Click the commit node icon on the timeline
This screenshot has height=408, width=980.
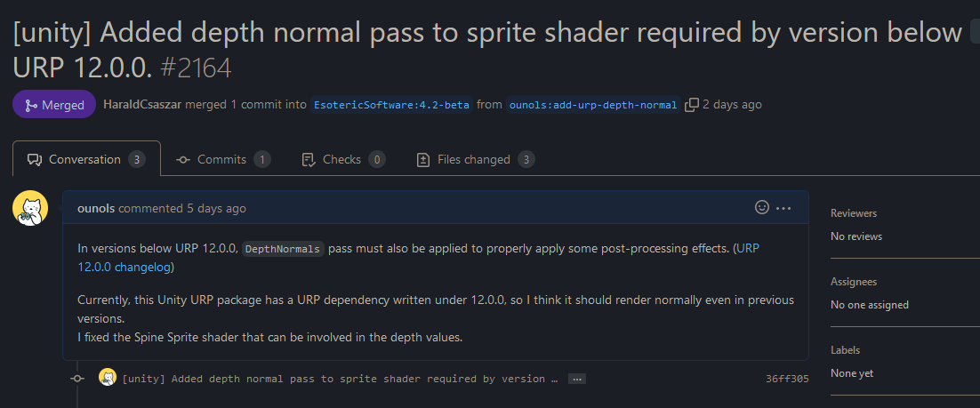coord(76,378)
